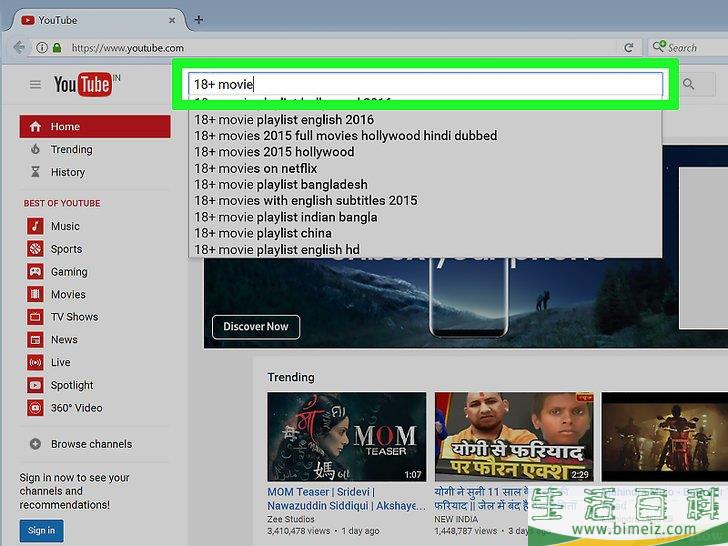The width and height of the screenshot is (728, 546).
Task: Click the Trending section heading
Action: (291, 377)
